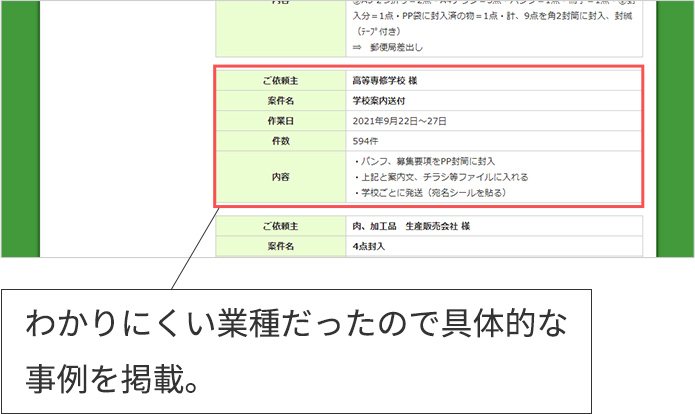This screenshot has width=695, height=414.
Task: Select the project name 4点封入
Action: pos(369,246)
